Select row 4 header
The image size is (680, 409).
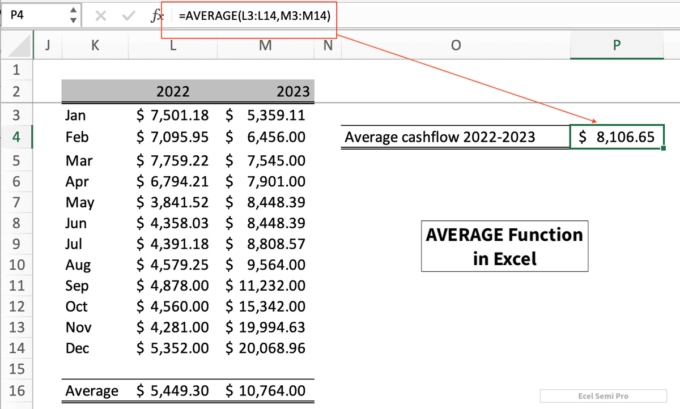pos(17,137)
